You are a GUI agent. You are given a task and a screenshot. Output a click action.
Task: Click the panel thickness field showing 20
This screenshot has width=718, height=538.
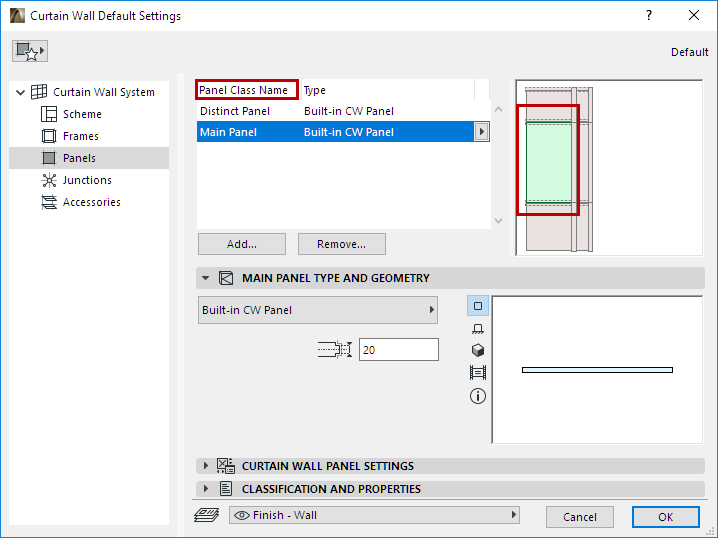click(398, 350)
